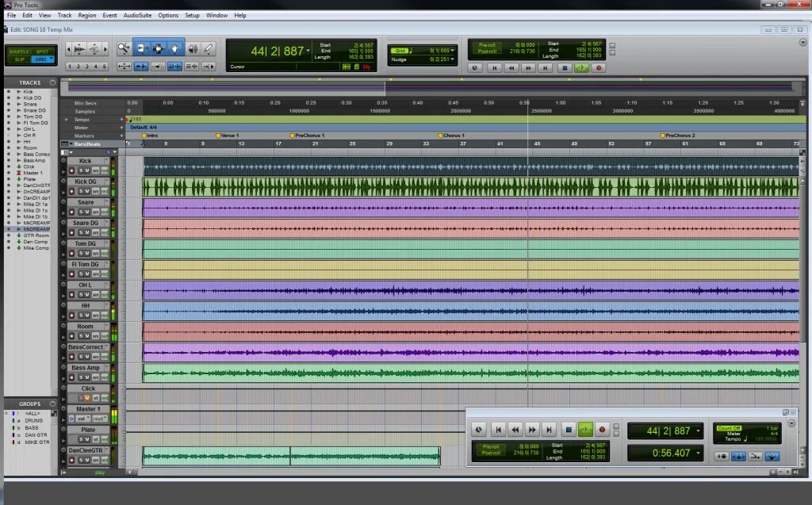The image size is (812, 505).
Task: Open the Grid mode dropdown arrow
Action: pyautogui.click(x=51, y=59)
